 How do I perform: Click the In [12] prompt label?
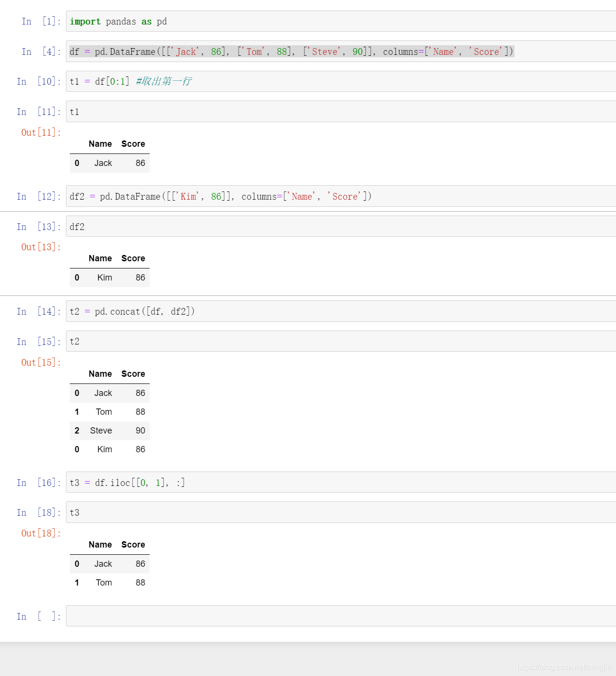click(x=39, y=196)
